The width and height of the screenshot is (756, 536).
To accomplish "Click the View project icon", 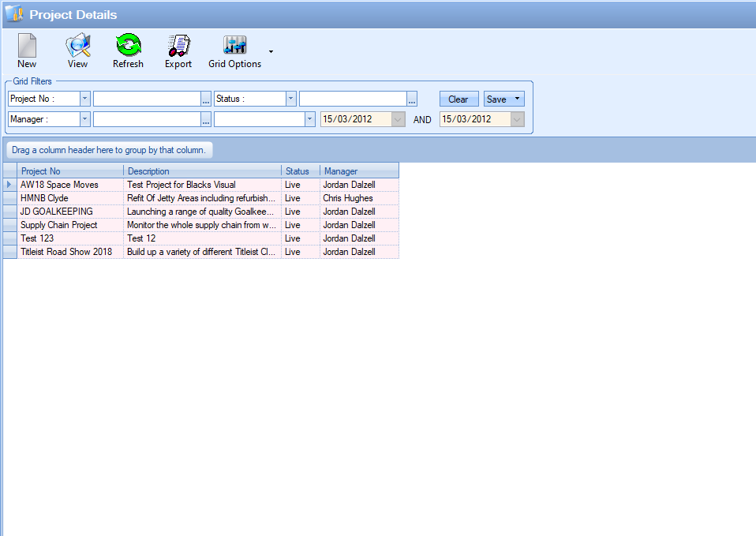I will pos(77,51).
